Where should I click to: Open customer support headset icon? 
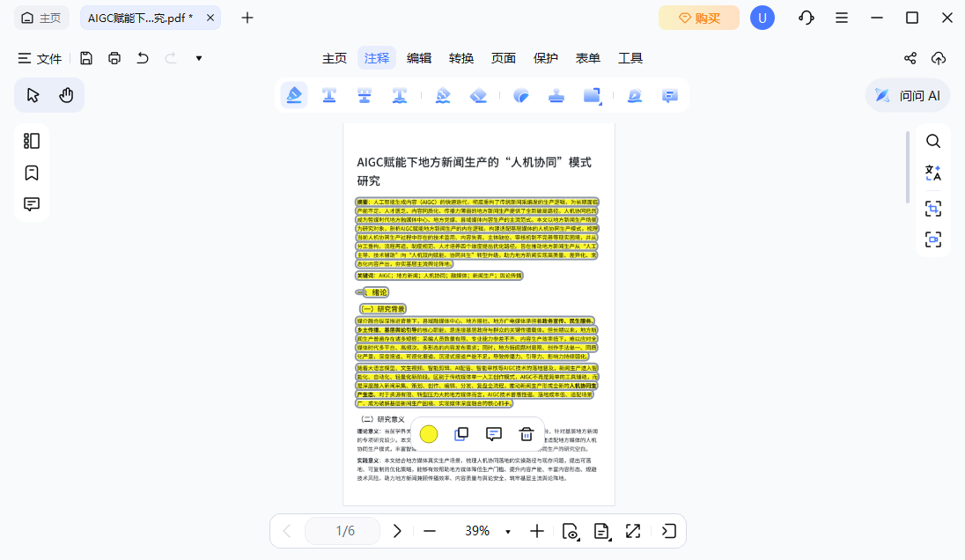tap(807, 18)
